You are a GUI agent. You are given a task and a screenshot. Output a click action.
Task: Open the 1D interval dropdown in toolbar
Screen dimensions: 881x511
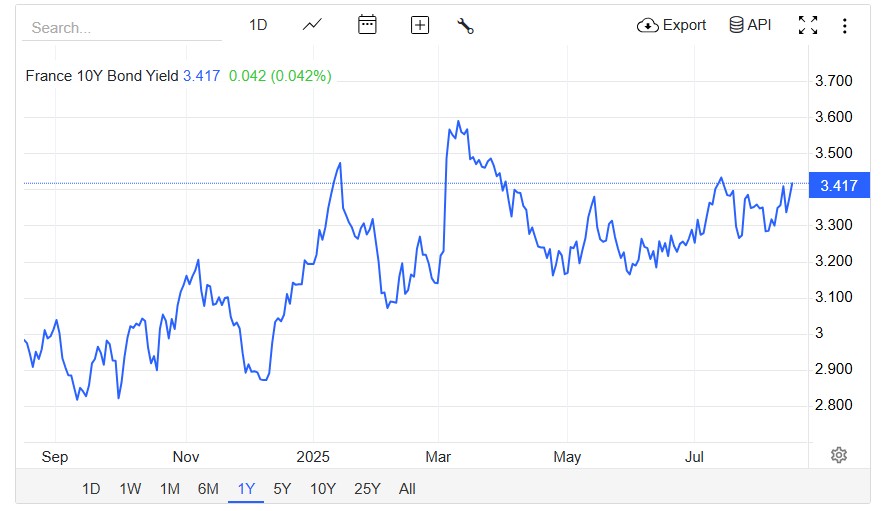[258, 25]
